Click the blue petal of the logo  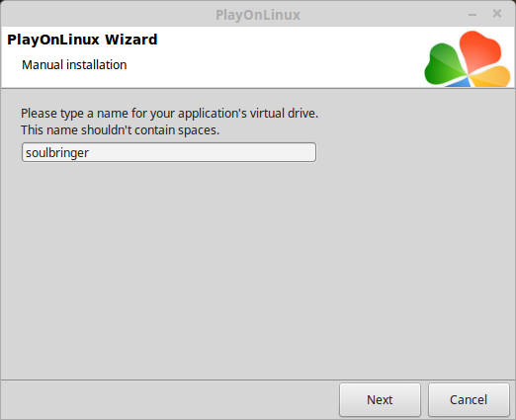click(460, 83)
